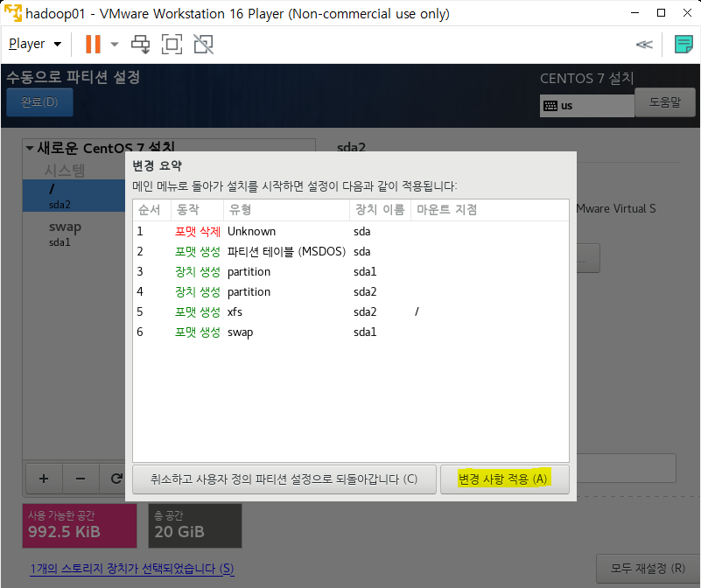Select row 6 swap format
Screen dimensions: 701x588
[351, 332]
